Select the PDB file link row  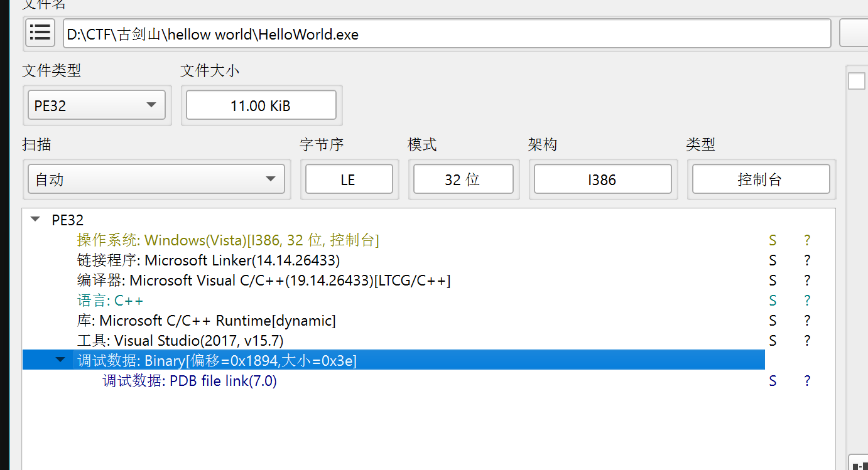coord(190,381)
